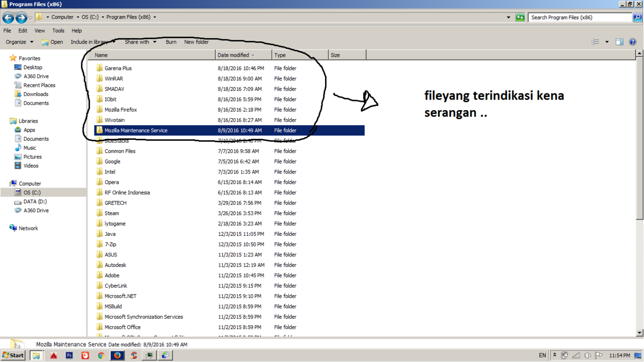Click the Forward navigation arrow

click(x=21, y=18)
